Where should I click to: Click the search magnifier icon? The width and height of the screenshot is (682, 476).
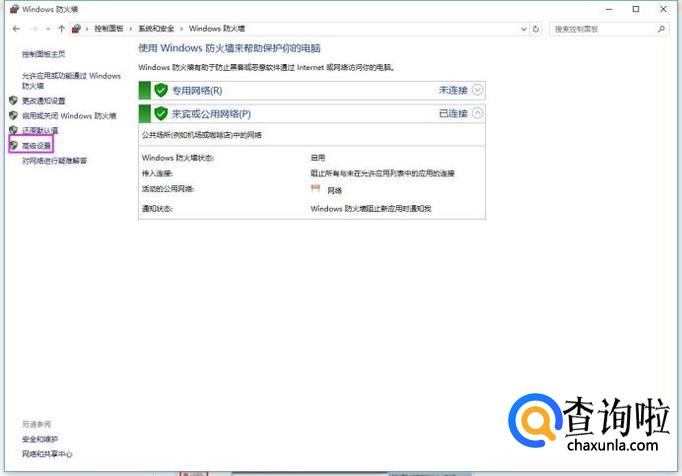[661, 29]
